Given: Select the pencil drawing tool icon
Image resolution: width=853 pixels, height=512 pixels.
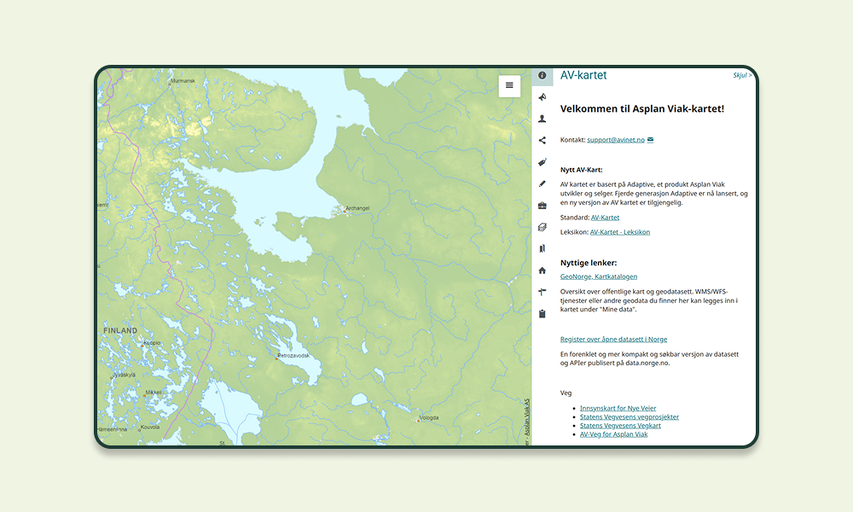Looking at the screenshot, I should [542, 184].
